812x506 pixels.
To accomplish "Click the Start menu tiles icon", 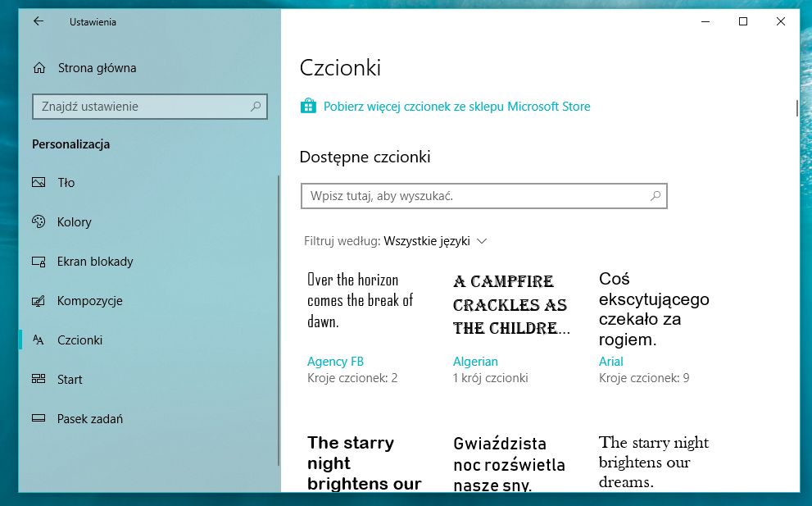I will click(39, 380).
